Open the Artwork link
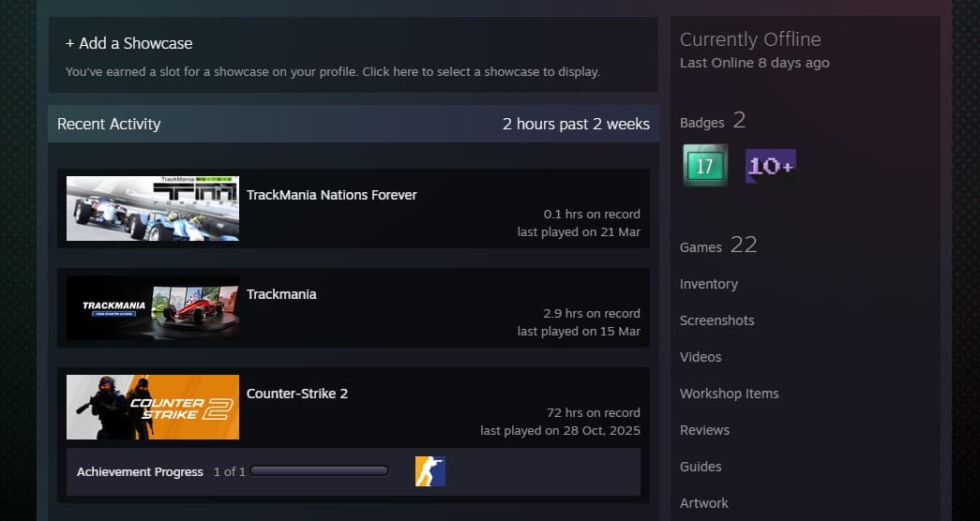This screenshot has height=521, width=980. tap(703, 503)
